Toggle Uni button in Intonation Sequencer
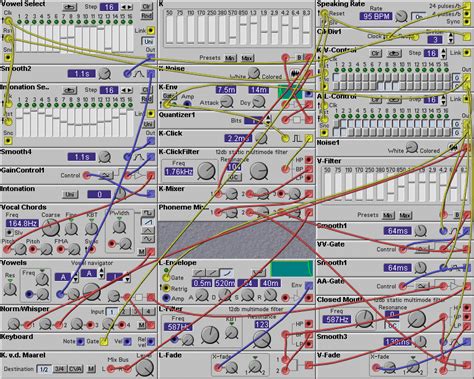Image resolution: width=474 pixels, height=379 pixels. click(x=148, y=124)
